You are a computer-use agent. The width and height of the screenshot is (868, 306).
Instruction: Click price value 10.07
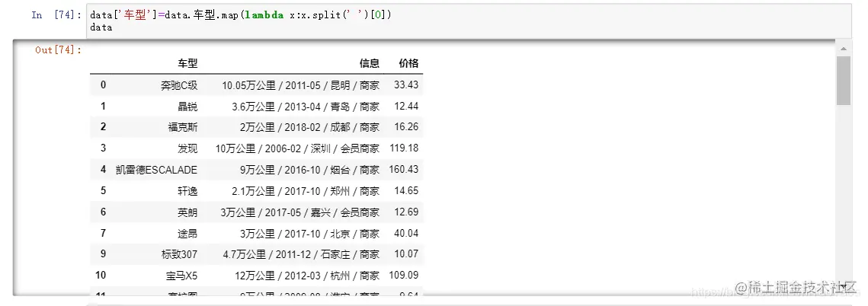pos(406,254)
